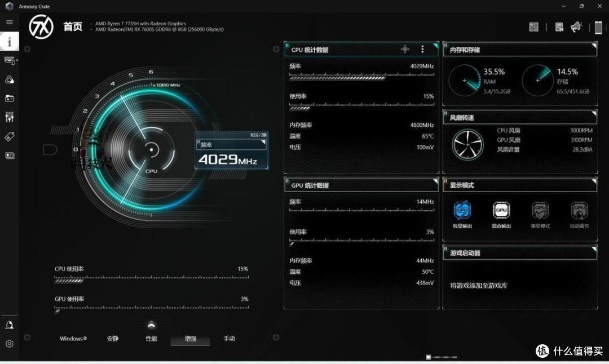
Task: Open the announcements megaphone icon
Action: (576, 27)
